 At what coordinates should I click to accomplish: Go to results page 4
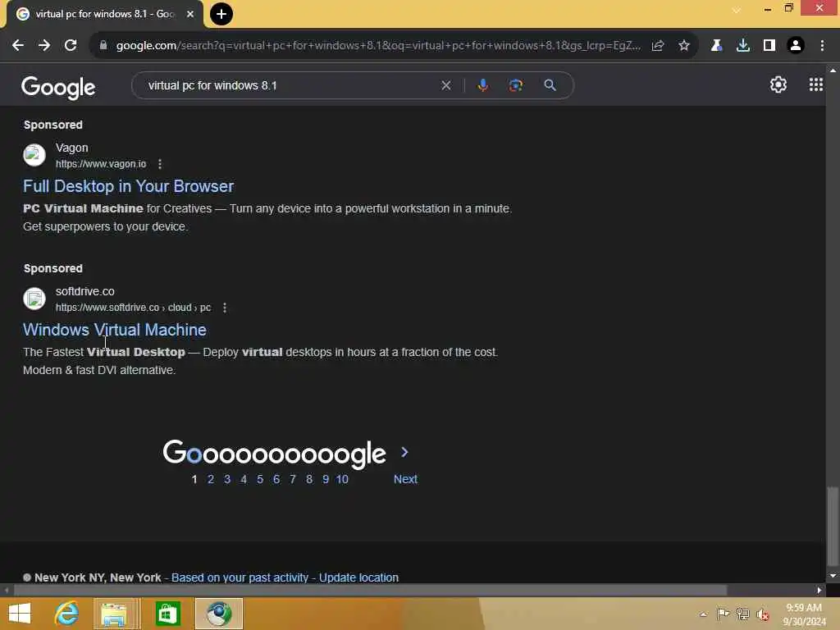pyautogui.click(x=244, y=479)
